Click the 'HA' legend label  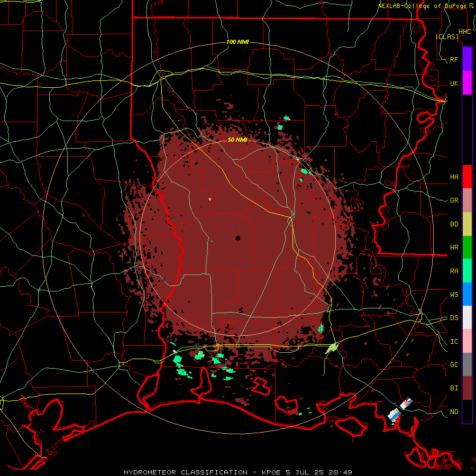coord(454,177)
